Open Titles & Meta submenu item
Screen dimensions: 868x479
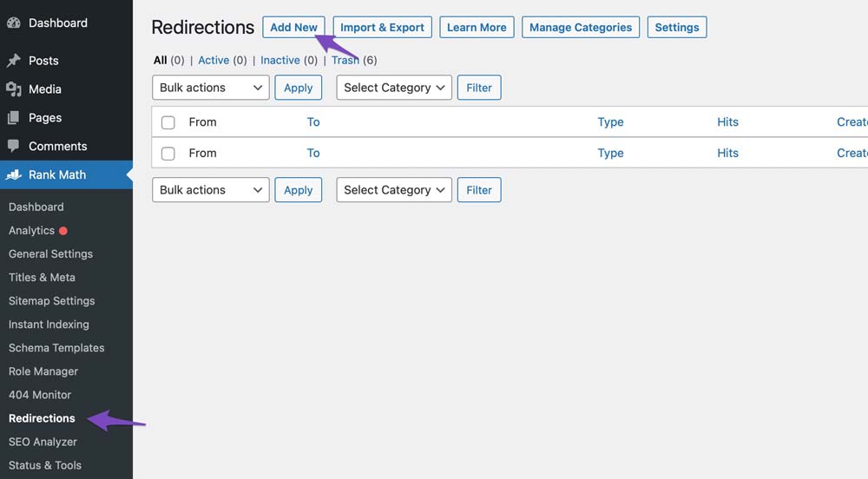click(42, 277)
